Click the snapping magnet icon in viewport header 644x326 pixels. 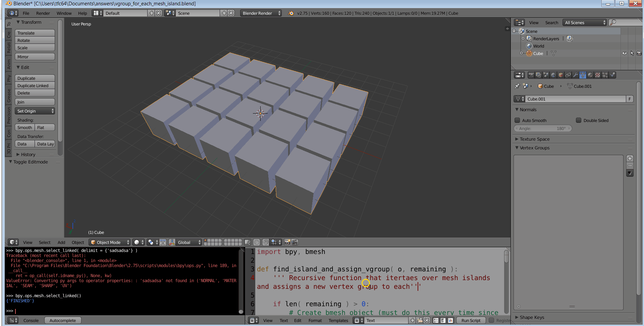point(265,242)
